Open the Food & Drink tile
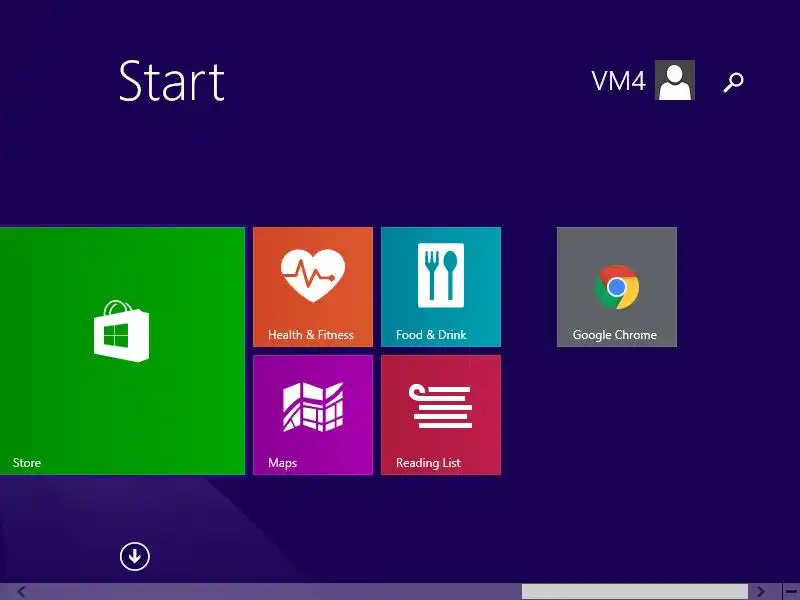800x600 pixels. 441,287
